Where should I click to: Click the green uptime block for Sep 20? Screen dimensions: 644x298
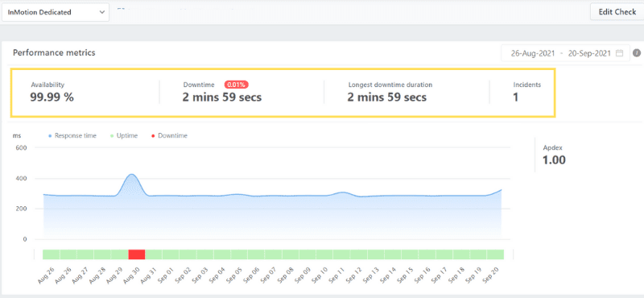click(495, 254)
